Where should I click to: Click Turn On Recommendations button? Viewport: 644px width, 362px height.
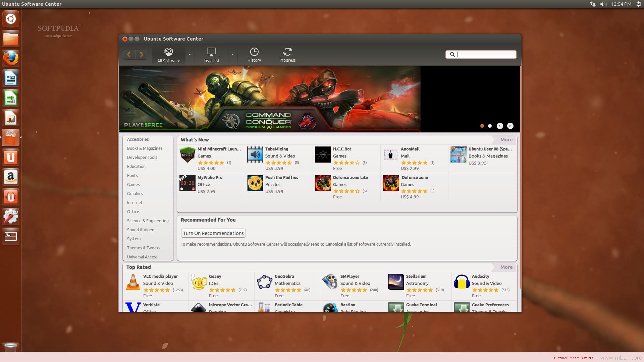click(213, 233)
